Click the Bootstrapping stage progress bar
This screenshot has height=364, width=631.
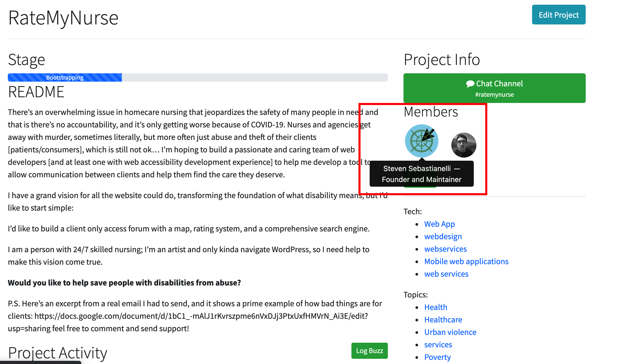[65, 77]
